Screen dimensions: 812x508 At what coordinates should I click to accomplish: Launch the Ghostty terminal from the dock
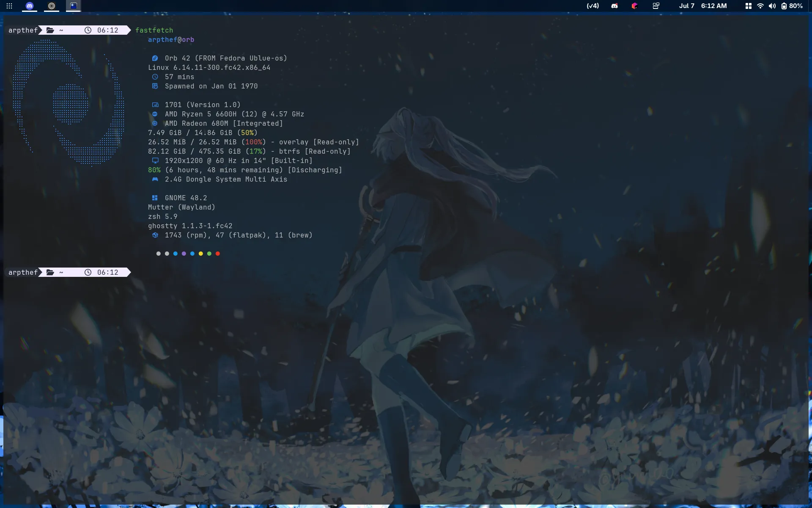point(73,6)
